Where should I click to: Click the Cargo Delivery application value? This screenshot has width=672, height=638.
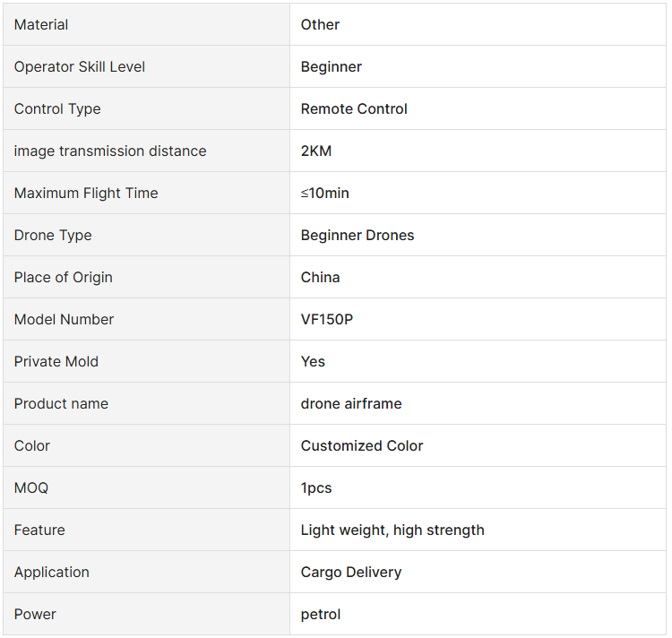pyautogui.click(x=351, y=572)
